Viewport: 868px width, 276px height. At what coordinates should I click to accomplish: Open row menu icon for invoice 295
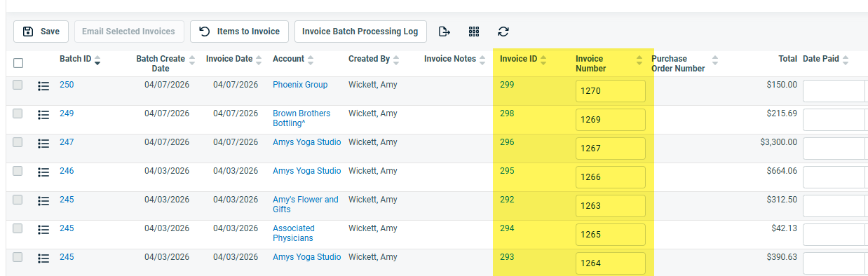[x=43, y=172]
